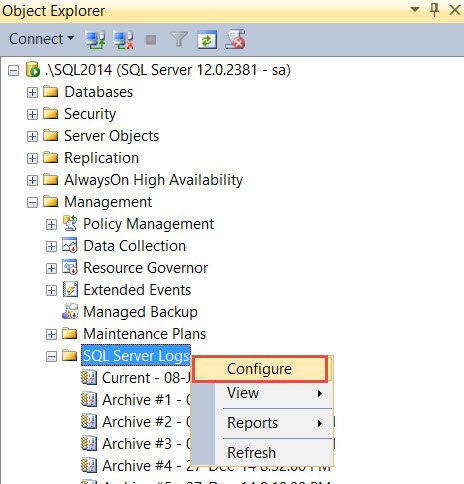Open the View submenu
The width and height of the screenshot is (464, 484).
pos(262,393)
